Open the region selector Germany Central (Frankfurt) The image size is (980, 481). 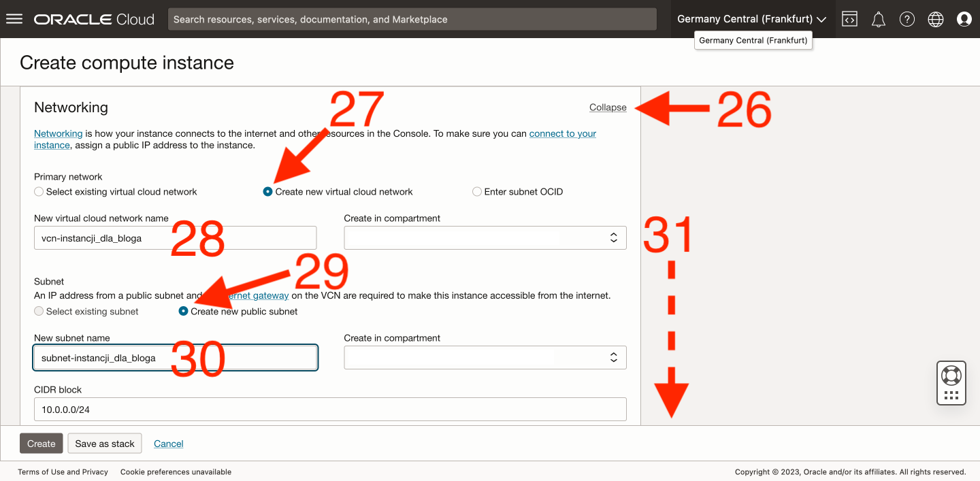[751, 19]
